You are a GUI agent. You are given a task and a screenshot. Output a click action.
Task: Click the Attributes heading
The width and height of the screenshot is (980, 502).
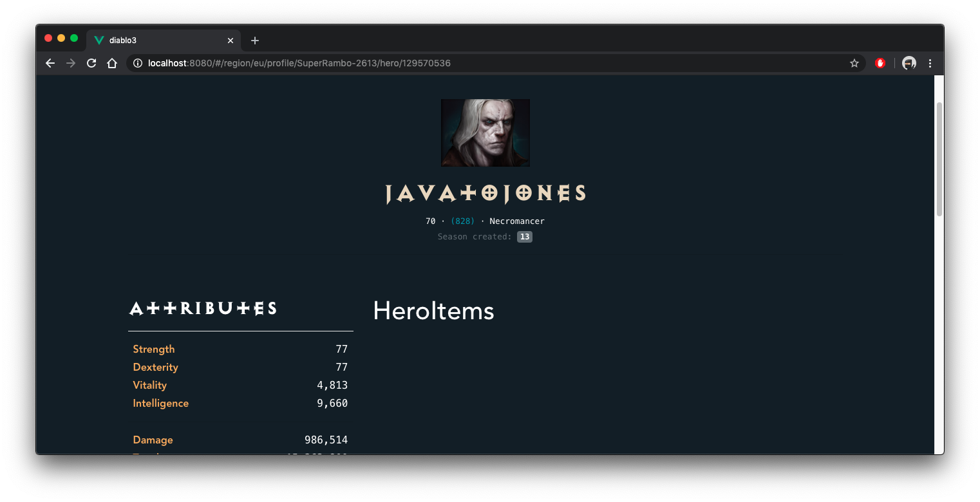click(203, 308)
